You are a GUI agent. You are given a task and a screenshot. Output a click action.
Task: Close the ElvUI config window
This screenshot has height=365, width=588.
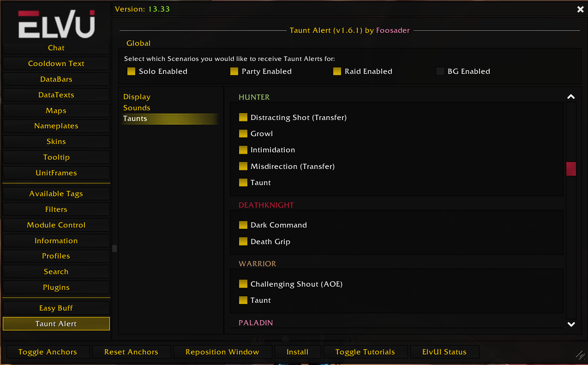point(580,9)
